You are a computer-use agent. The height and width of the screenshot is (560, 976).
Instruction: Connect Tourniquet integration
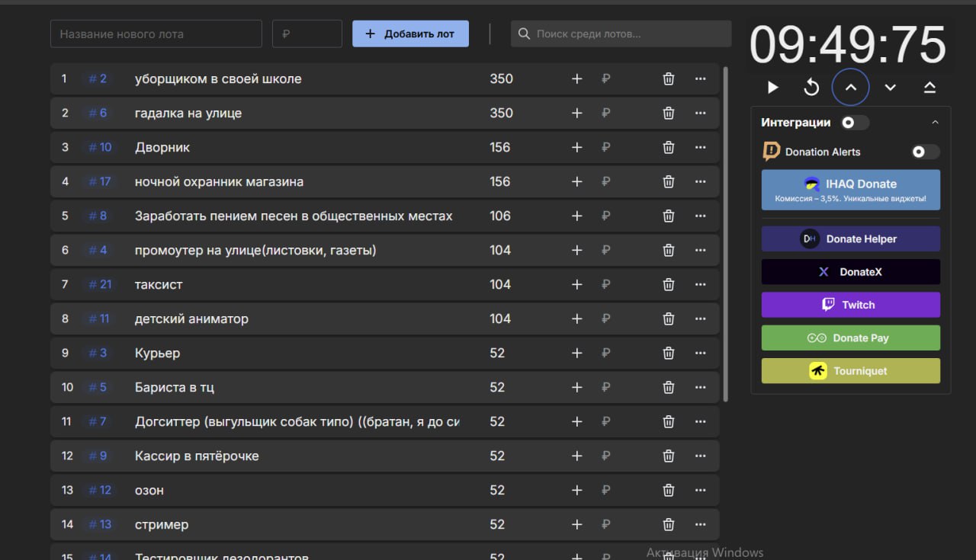click(851, 371)
